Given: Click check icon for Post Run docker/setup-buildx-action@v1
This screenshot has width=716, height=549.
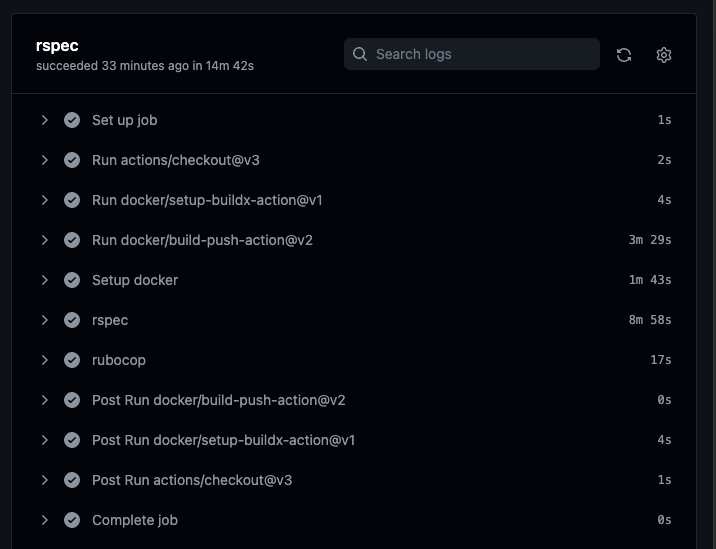Looking at the screenshot, I should [72, 440].
